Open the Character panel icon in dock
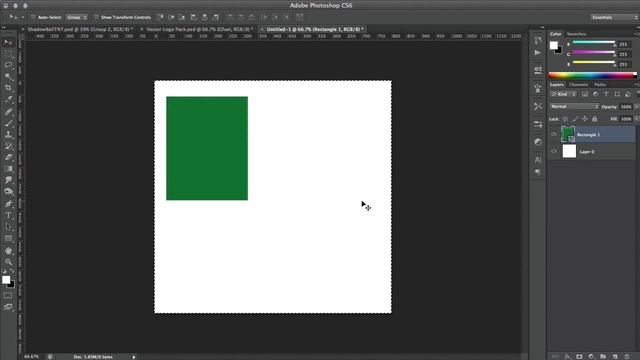The image size is (640, 360). point(538,160)
